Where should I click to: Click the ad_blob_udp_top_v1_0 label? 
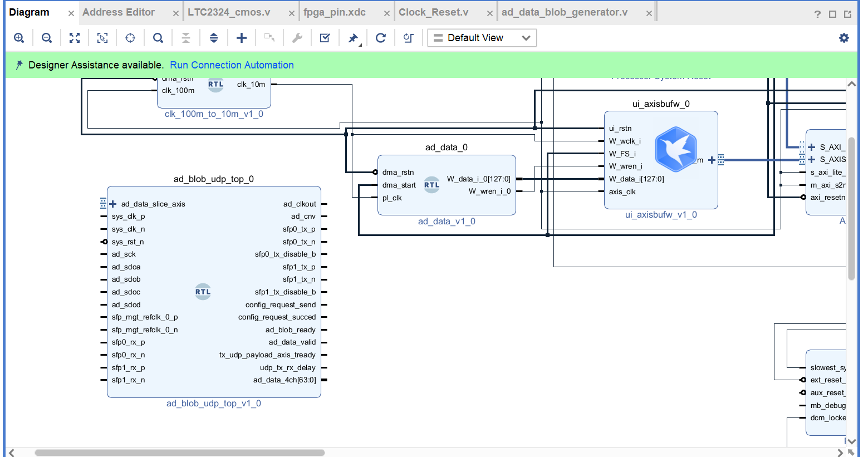(x=214, y=404)
